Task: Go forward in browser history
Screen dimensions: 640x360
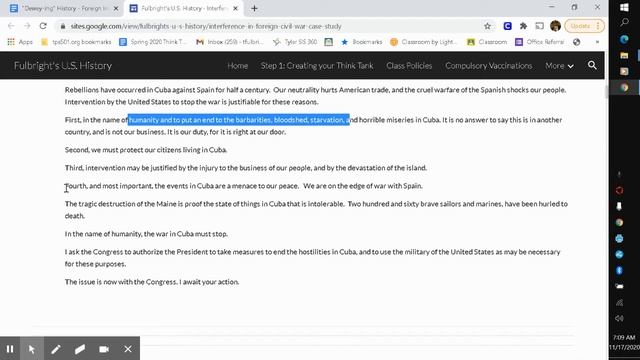Action: (x=27, y=26)
